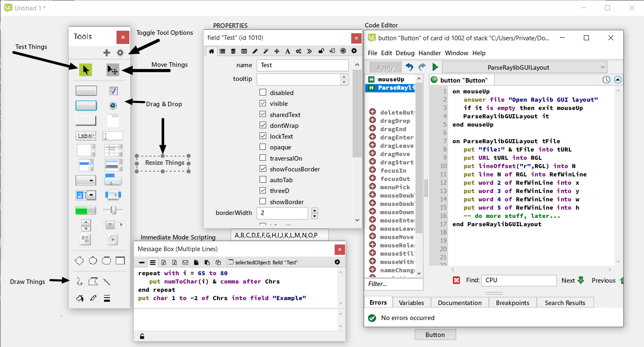This screenshot has width=644, height=347.
Task: Open the Debug menu in the Code Editor
Action: click(405, 53)
